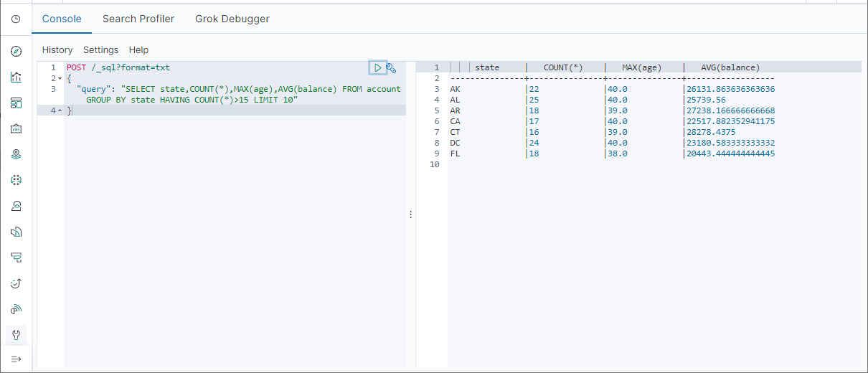868x373 pixels.
Task: Open the Logs sidebar icon
Action: pyautogui.click(x=16, y=232)
